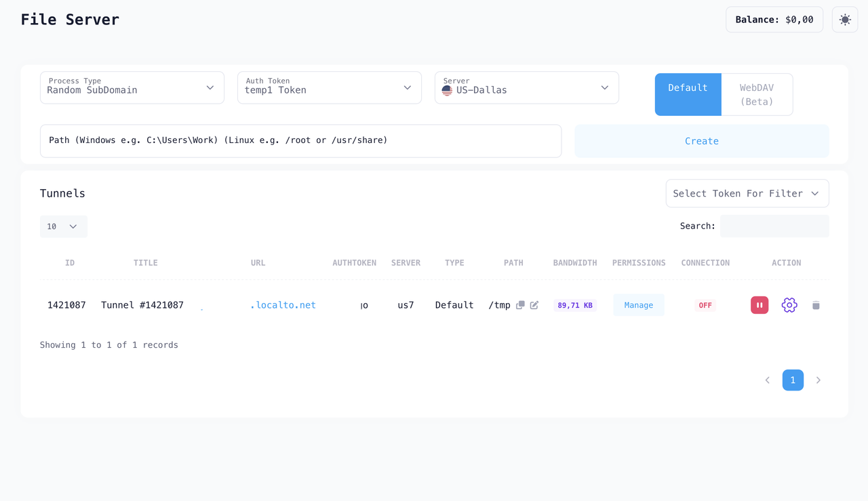Sort by ID column header

coord(70,262)
